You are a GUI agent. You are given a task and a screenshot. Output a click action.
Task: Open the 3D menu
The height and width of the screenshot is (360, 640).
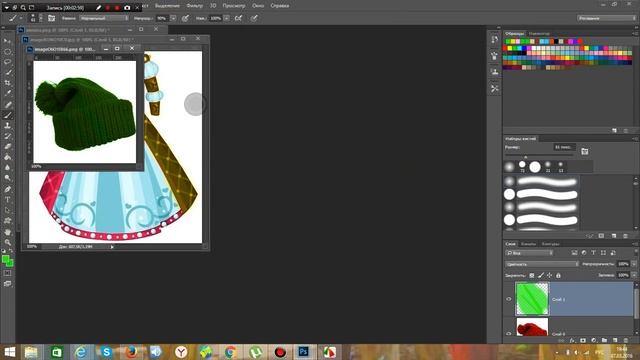[x=213, y=6]
